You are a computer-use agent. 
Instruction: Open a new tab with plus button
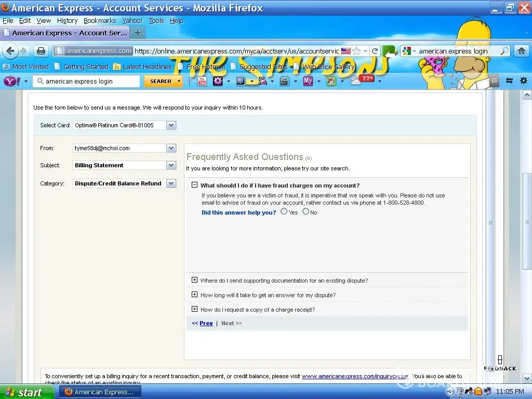click(137, 33)
